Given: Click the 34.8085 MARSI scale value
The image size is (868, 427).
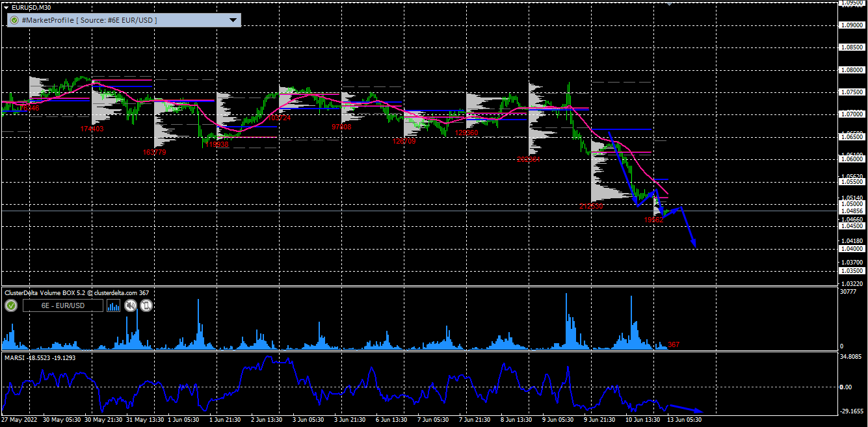Looking at the screenshot, I should coord(851,357).
